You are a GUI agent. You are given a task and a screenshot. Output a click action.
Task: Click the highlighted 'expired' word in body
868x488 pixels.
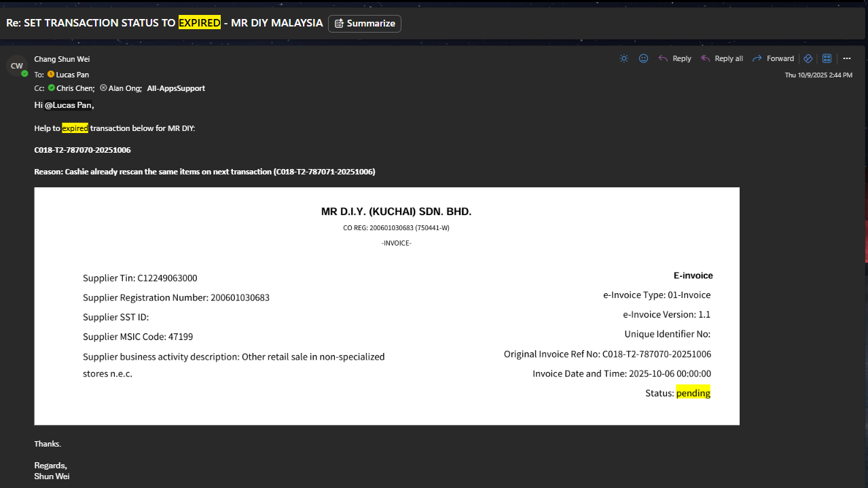75,128
